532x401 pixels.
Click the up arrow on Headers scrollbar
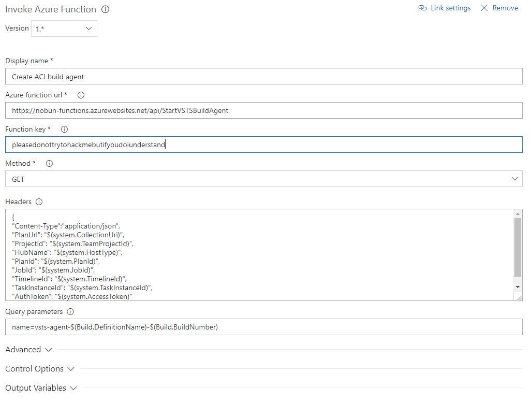tap(518, 213)
